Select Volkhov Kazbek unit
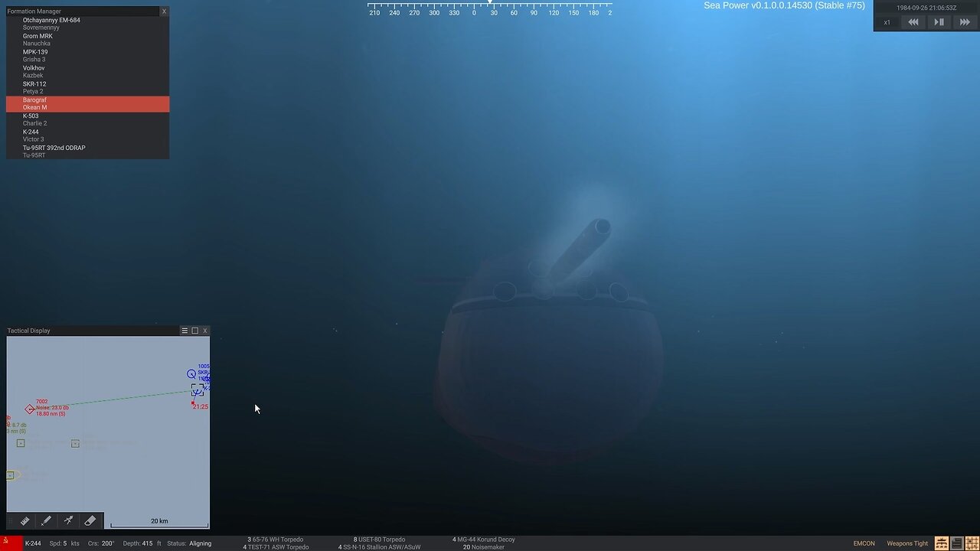 point(87,72)
